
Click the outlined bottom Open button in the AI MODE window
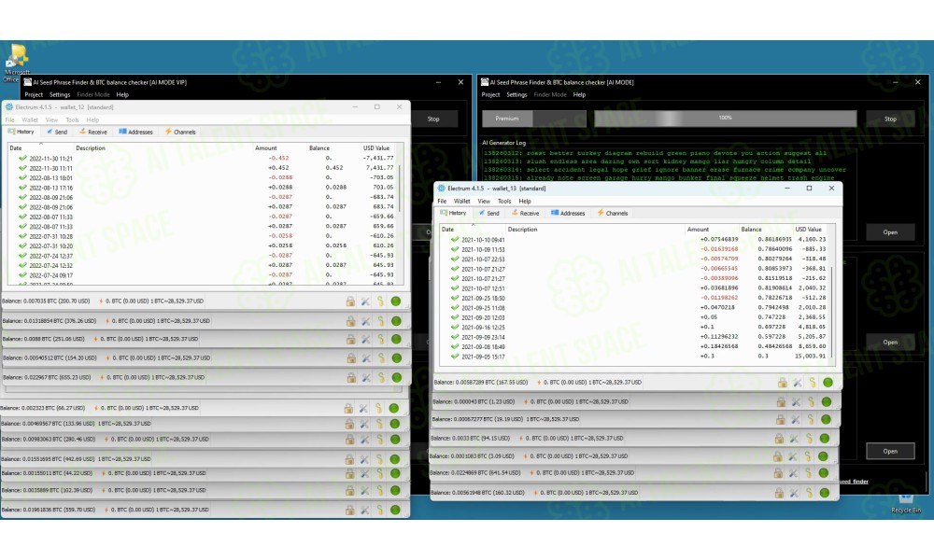click(890, 451)
